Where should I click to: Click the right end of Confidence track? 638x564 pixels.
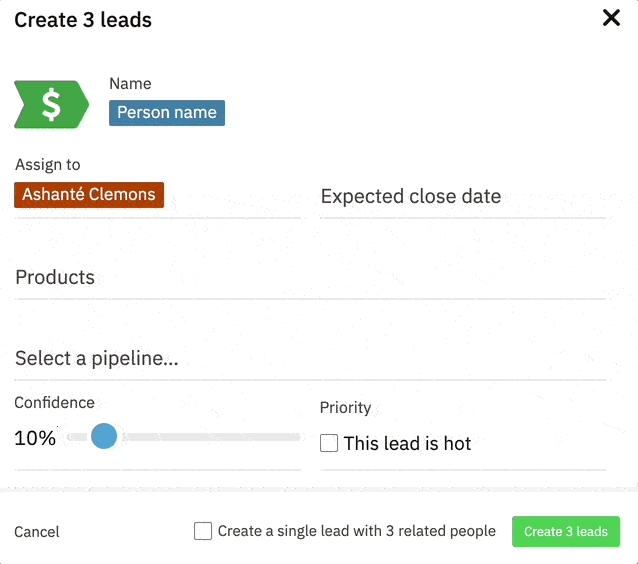pyautogui.click(x=296, y=437)
